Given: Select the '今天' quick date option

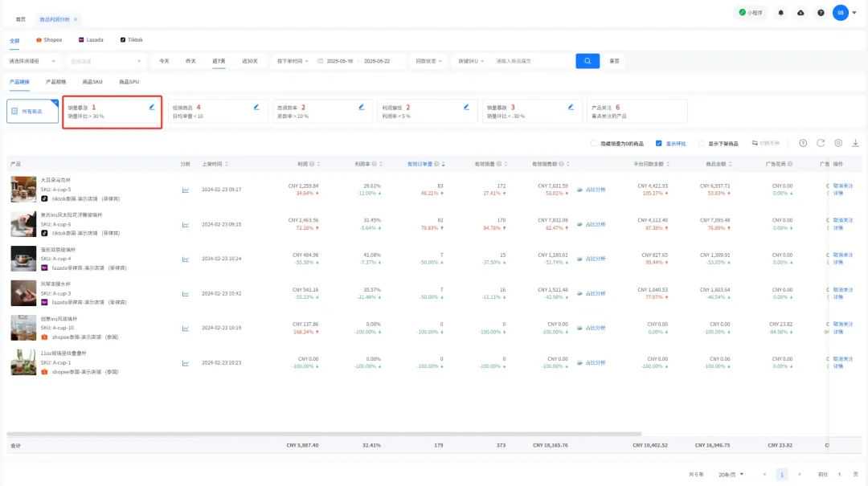Looking at the screenshot, I should point(164,61).
